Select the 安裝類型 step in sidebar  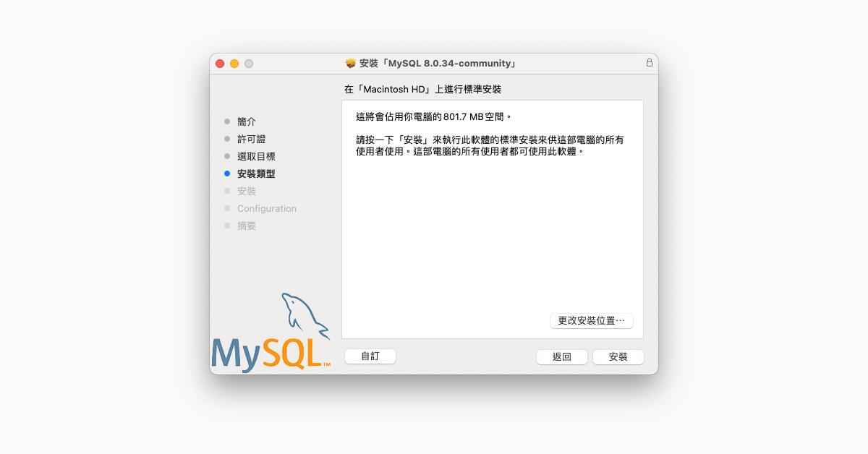click(x=256, y=174)
